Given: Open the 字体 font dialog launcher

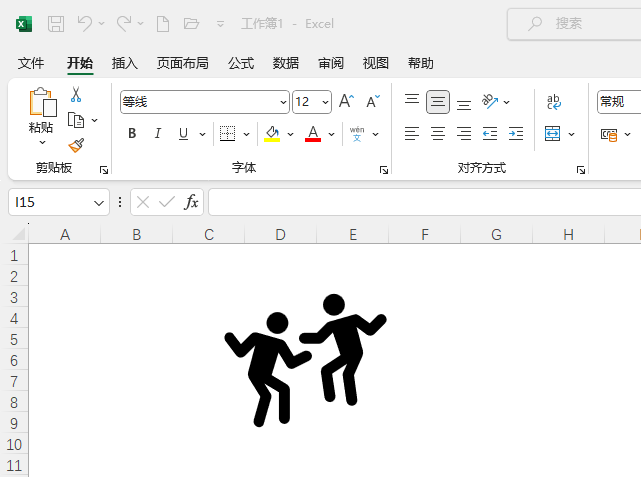Looking at the screenshot, I should pyautogui.click(x=384, y=170).
